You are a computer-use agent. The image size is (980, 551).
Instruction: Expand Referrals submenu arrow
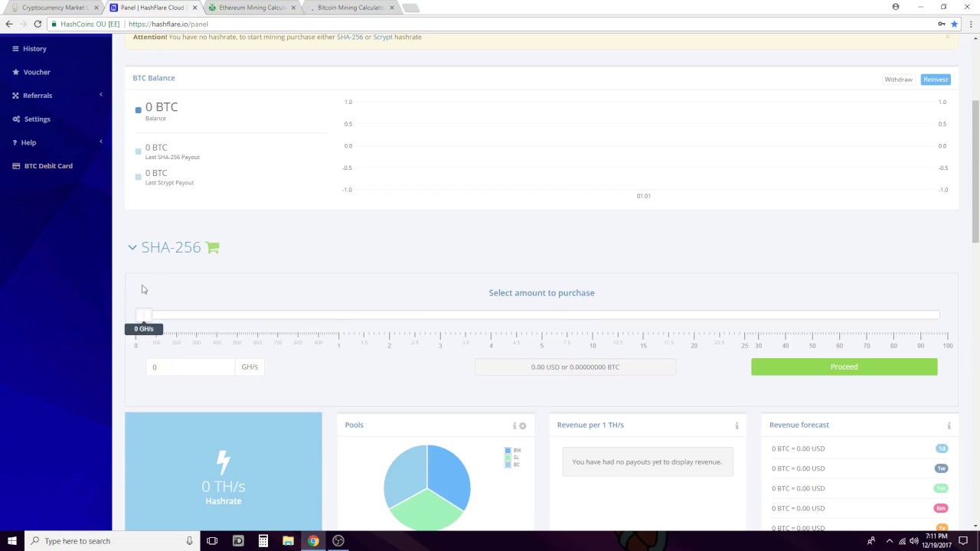point(101,95)
